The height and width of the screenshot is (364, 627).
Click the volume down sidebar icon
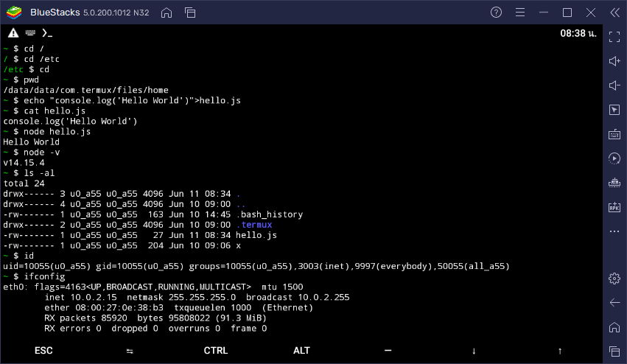(x=614, y=85)
